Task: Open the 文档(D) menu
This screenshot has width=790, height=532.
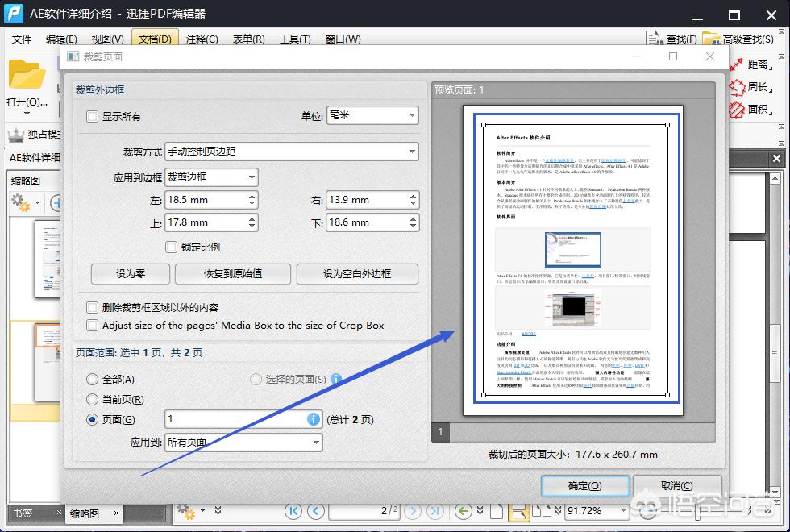Action: pyautogui.click(x=155, y=39)
